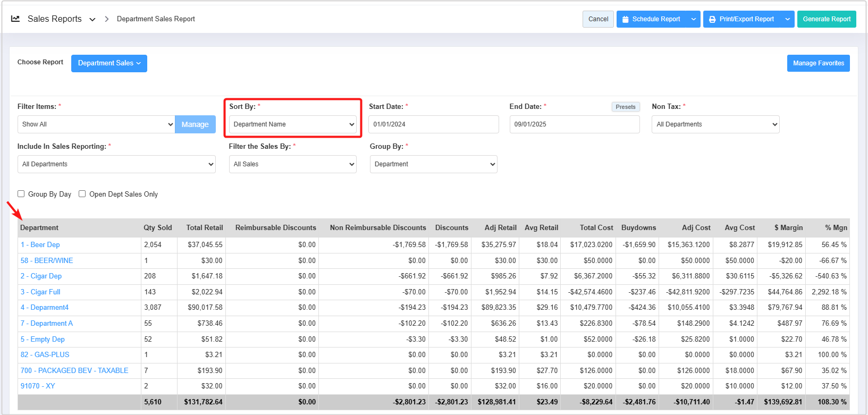This screenshot has width=868, height=415.
Task: Enable the Group By Day checkbox
Action: point(21,194)
